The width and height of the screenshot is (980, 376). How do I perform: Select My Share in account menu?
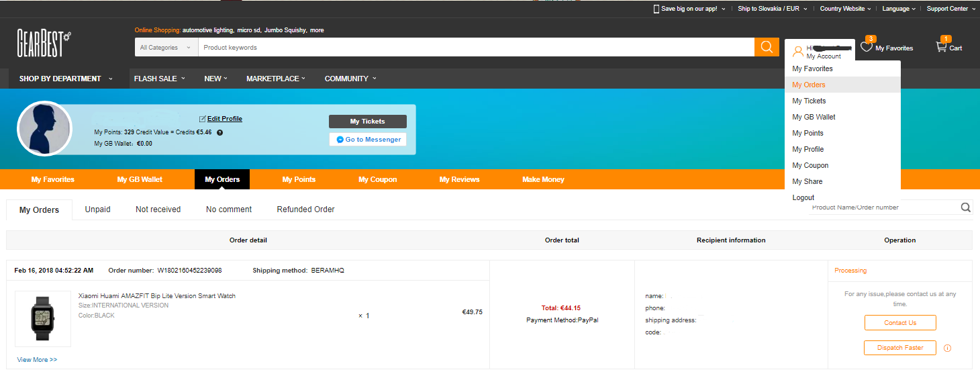(x=842, y=181)
